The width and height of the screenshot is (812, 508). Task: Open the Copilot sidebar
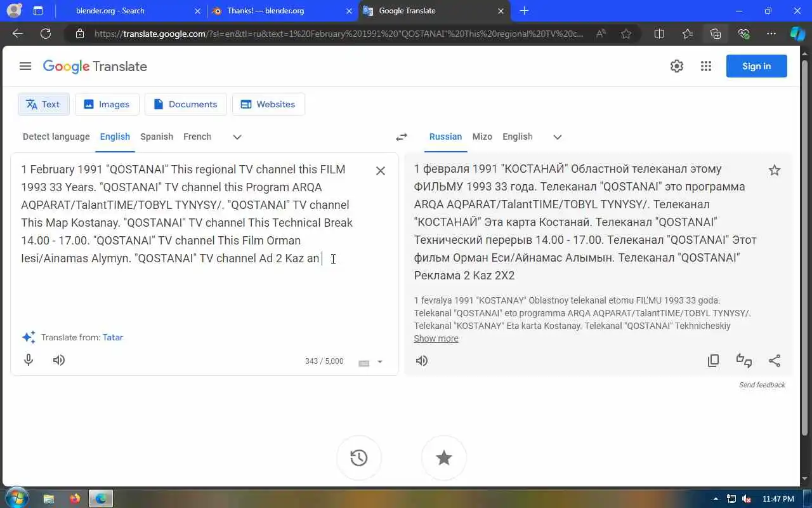click(x=797, y=34)
